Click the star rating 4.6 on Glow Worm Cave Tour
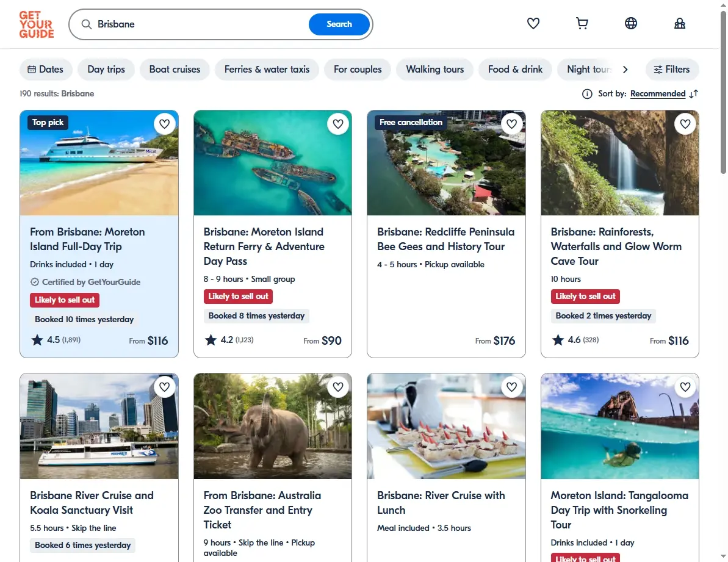Screen dimensions: 728x562 click(575, 340)
